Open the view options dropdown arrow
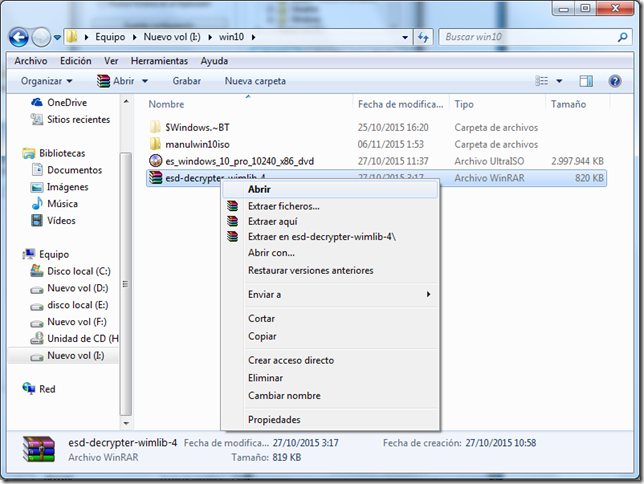The image size is (644, 484). coord(559,81)
